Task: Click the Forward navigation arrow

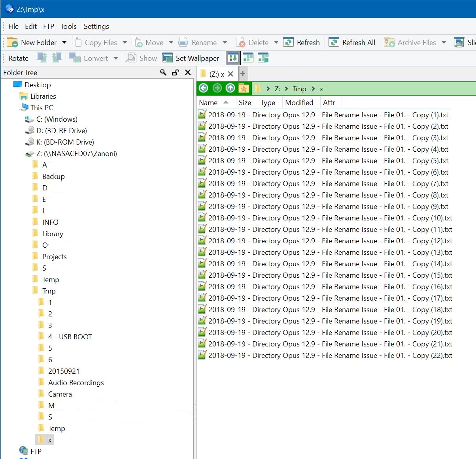Action: 217,88
